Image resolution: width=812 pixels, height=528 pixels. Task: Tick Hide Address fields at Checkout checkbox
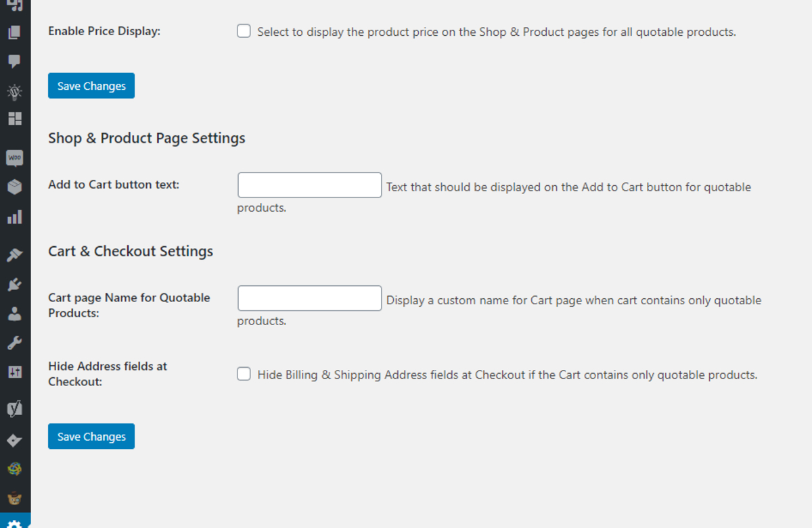coord(244,374)
